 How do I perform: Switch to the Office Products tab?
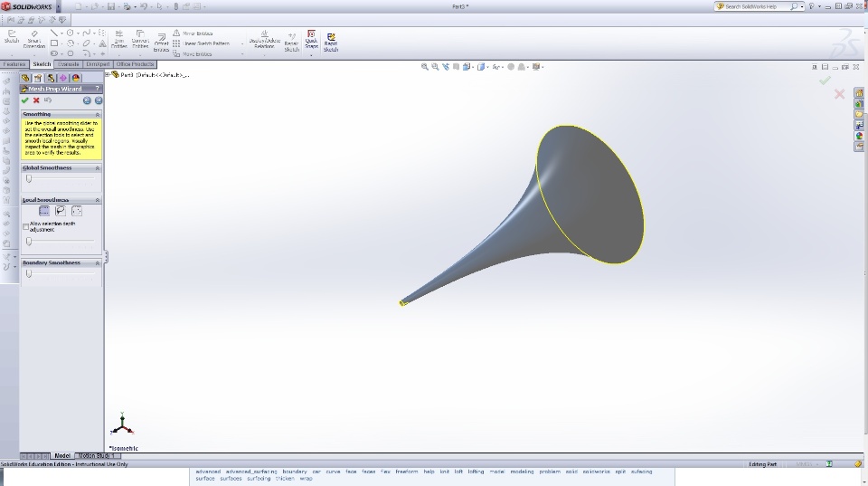pyautogui.click(x=135, y=64)
